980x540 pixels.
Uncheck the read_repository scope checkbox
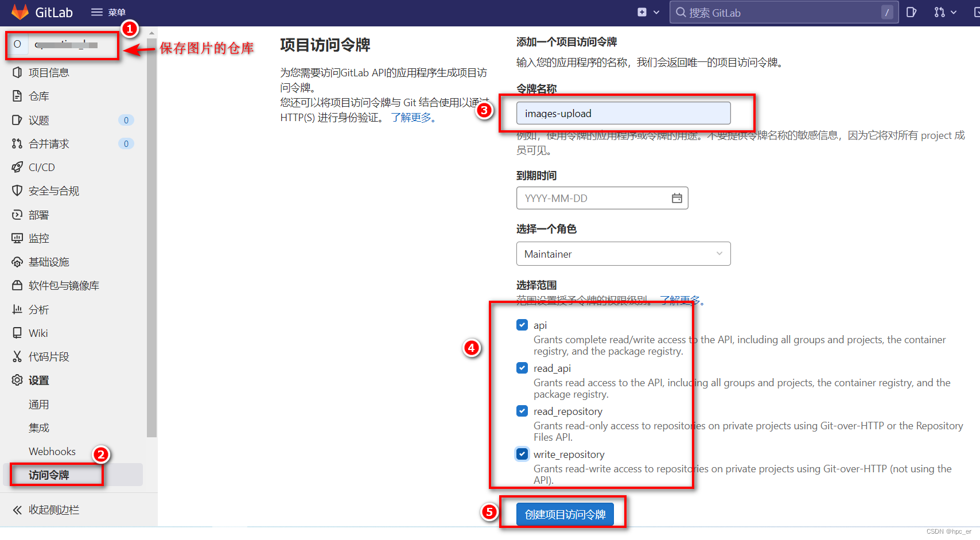[522, 411]
